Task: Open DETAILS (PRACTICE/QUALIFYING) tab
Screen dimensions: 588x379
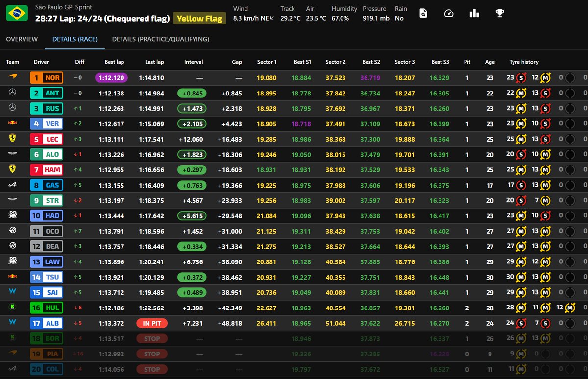Action: (161, 39)
